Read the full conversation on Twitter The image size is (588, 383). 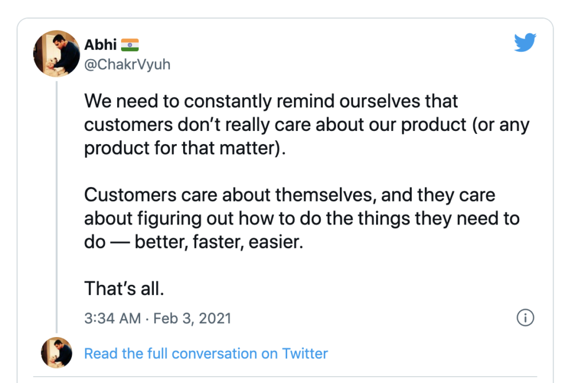(206, 353)
